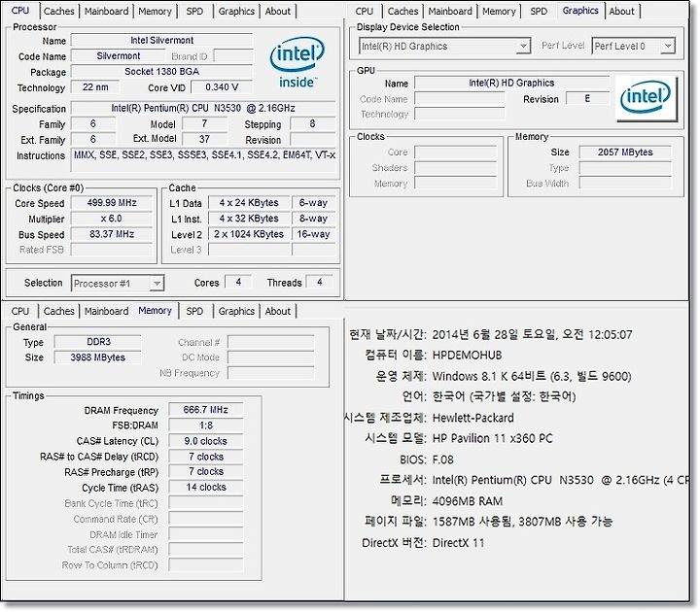The height and width of the screenshot is (612, 700).
Task: Click the system model text 'HP Pavilion 11 x360 PC'
Action: click(x=492, y=438)
